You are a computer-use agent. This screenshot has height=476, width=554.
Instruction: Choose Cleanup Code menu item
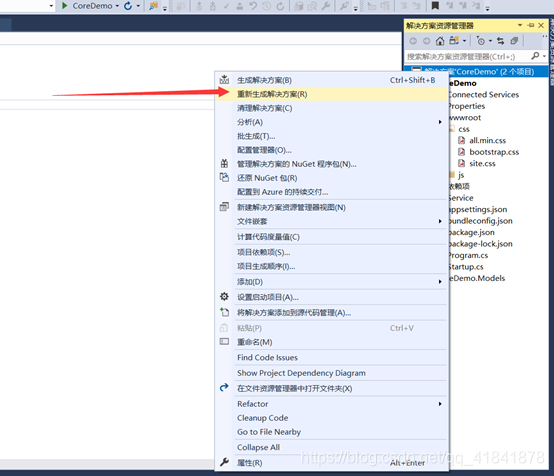coord(332,418)
